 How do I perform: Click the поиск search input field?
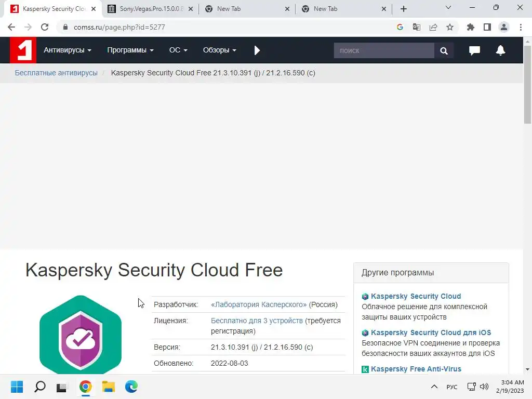(x=384, y=50)
